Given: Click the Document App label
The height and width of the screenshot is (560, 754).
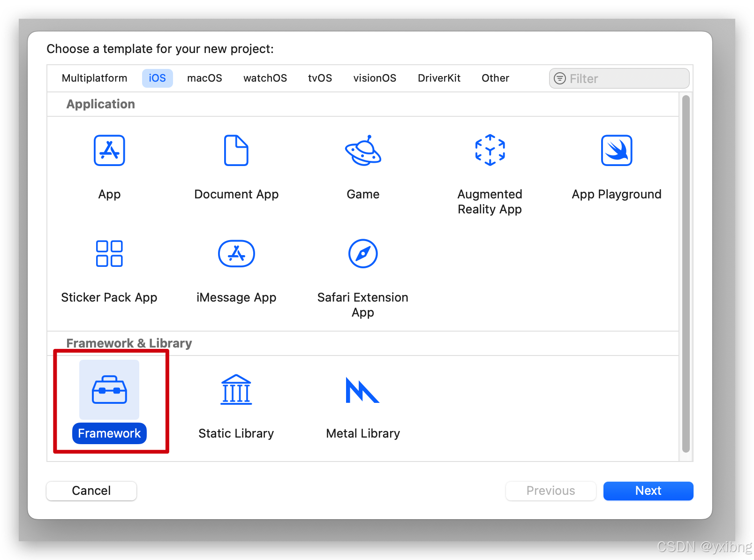Looking at the screenshot, I should pos(236,195).
